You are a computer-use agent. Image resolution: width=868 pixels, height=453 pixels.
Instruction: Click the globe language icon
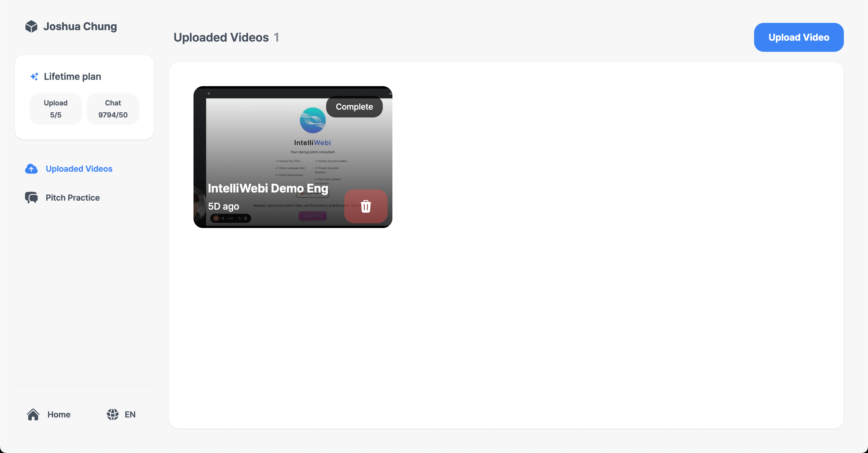(112, 415)
